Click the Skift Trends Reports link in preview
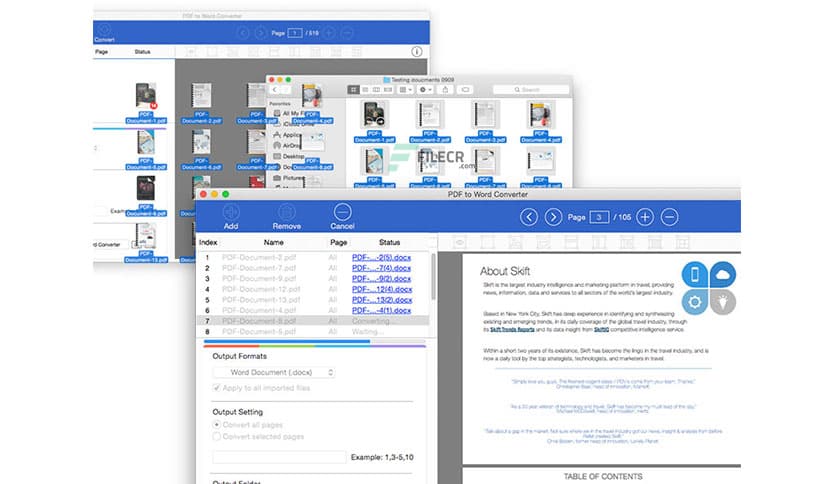This screenshot has width=836, height=484. click(x=512, y=329)
